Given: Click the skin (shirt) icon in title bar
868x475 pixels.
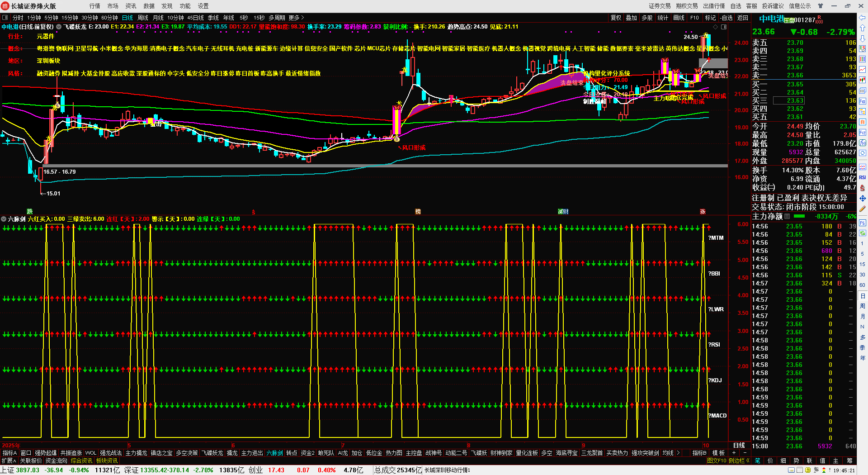Looking at the screenshot, I should pos(821,6).
